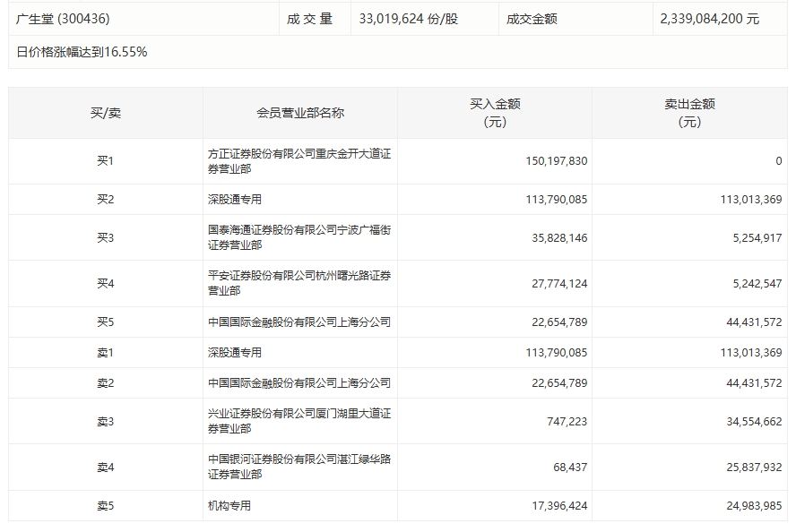
Task: Select the 卖3 row label
Action: [x=106, y=422]
